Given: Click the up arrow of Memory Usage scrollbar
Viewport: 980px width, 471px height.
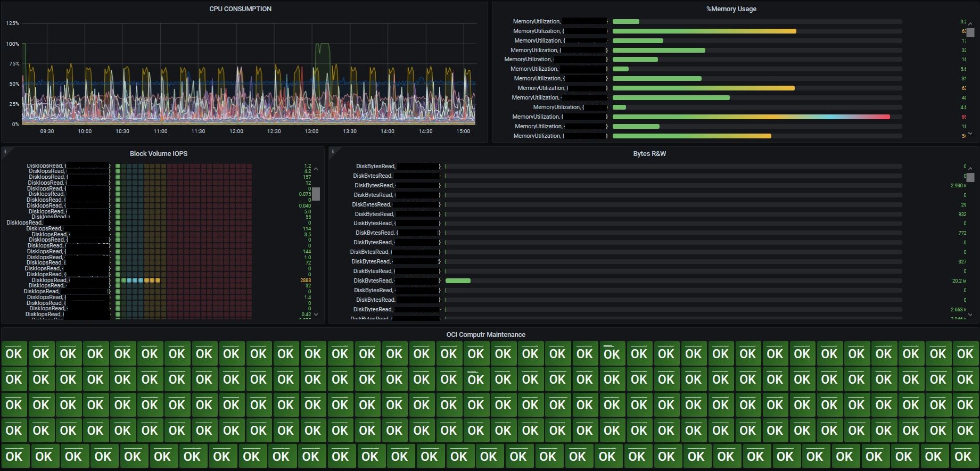Looking at the screenshot, I should point(970,24).
